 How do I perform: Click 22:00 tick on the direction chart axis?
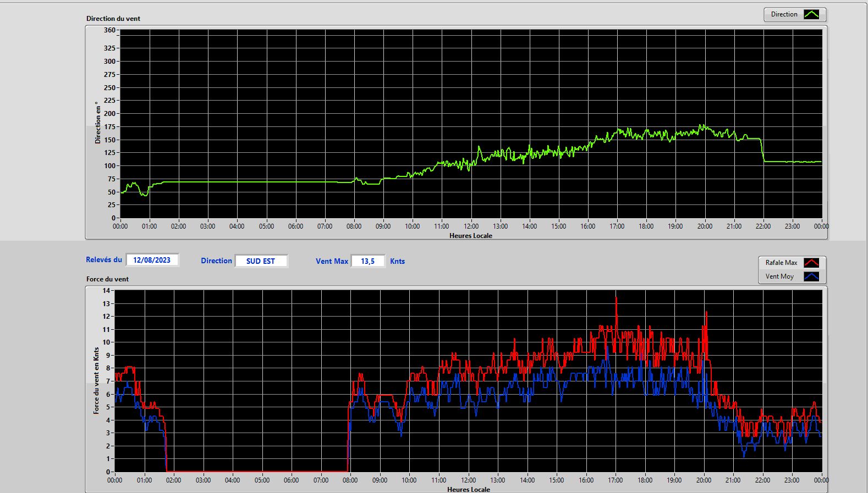763,226
